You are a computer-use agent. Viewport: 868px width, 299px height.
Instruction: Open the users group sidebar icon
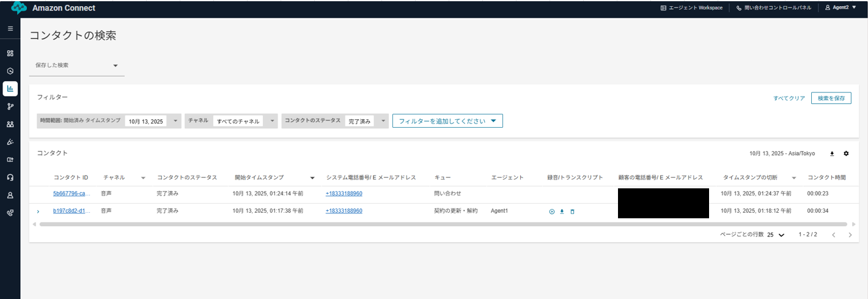coord(10,124)
